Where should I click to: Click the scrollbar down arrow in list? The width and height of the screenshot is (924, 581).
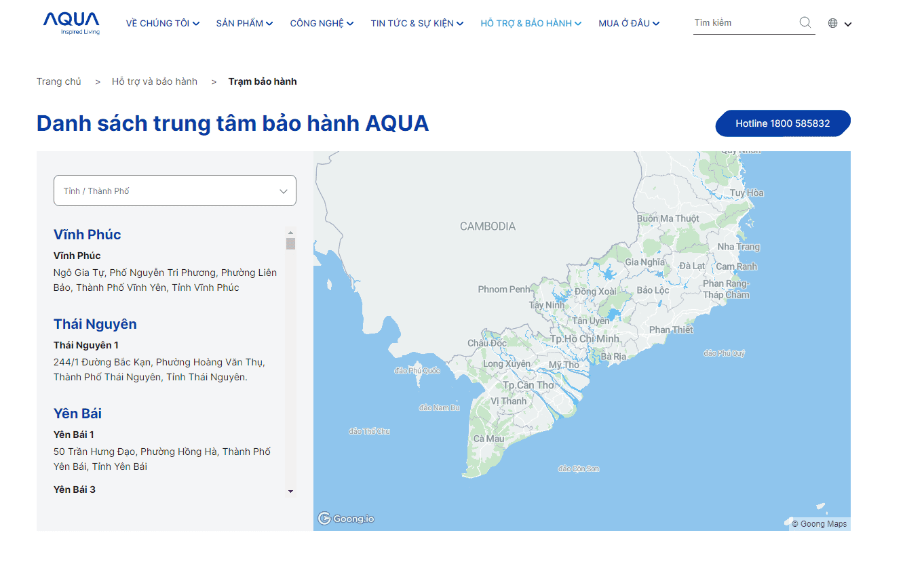coord(290,491)
